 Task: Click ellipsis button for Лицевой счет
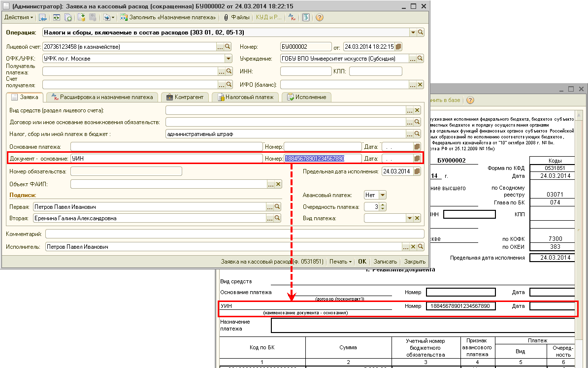[220, 47]
